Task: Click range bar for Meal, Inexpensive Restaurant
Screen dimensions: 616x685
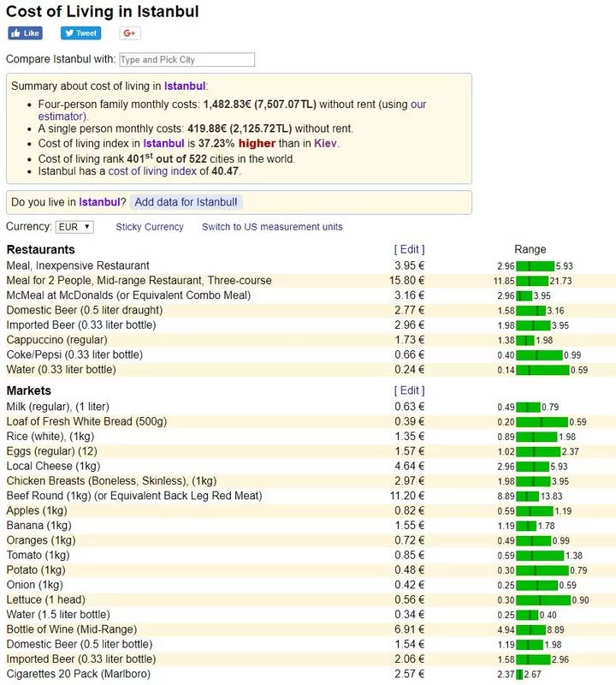Action: (535, 266)
